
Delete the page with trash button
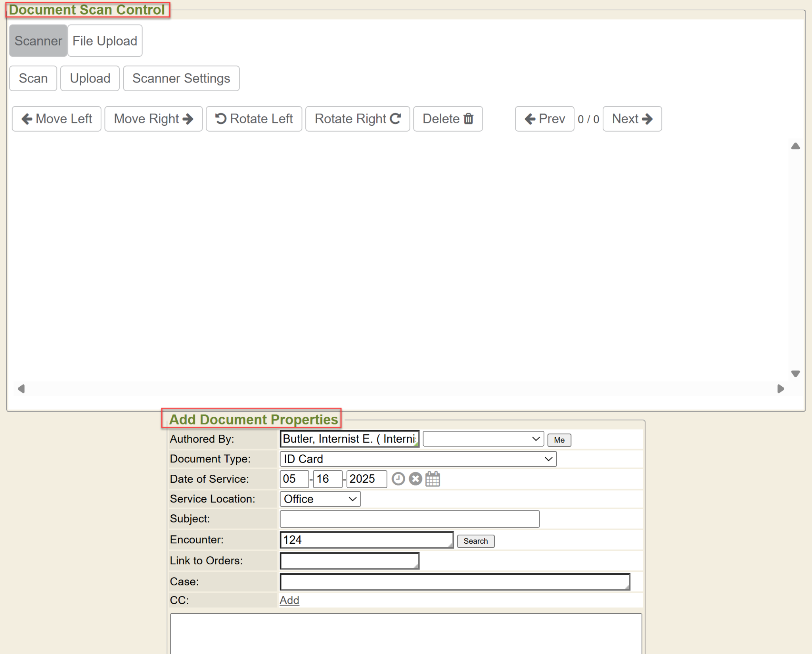[x=448, y=119]
